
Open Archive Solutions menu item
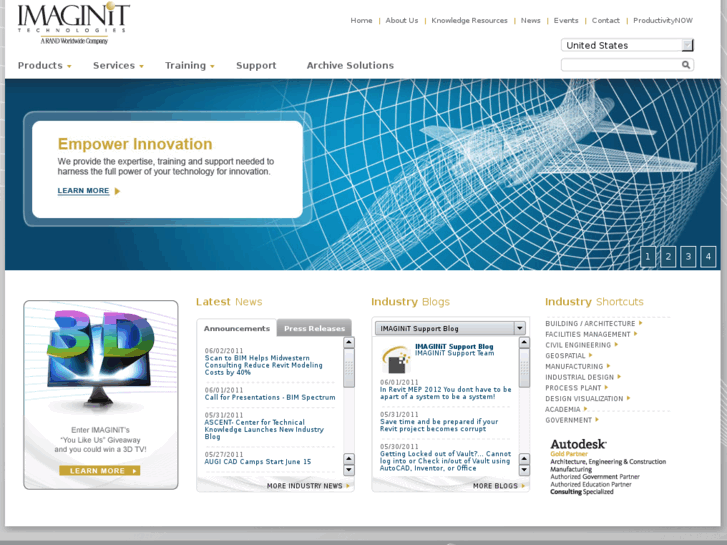tap(350, 65)
